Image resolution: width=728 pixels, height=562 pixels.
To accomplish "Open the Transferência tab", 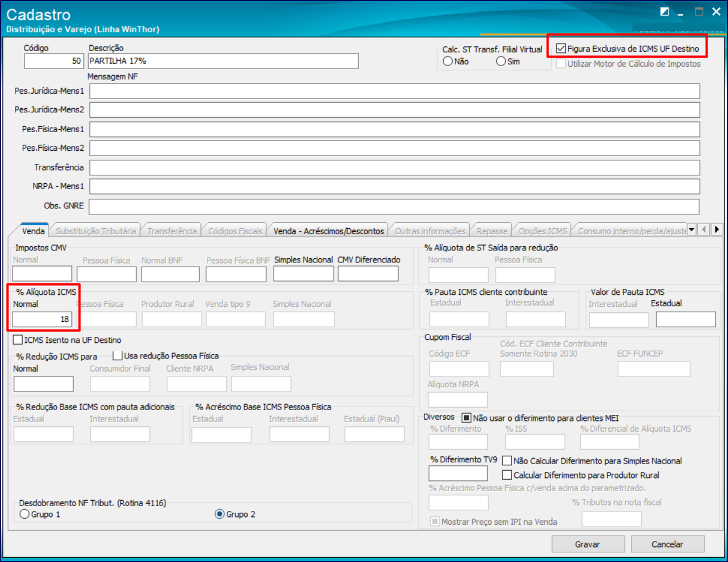I will (x=172, y=231).
